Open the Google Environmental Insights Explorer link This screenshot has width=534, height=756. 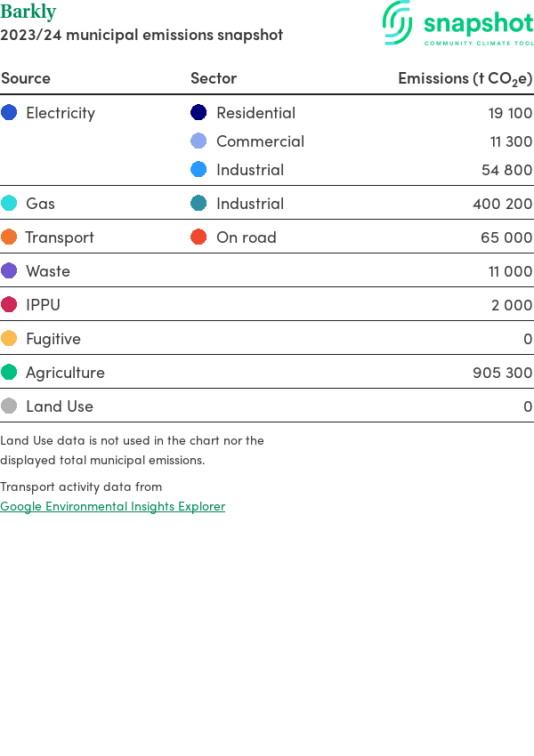pos(112,506)
